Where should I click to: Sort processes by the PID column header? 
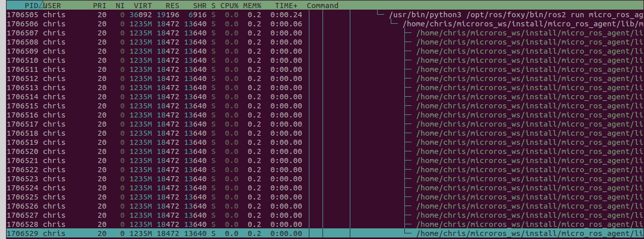(31, 6)
